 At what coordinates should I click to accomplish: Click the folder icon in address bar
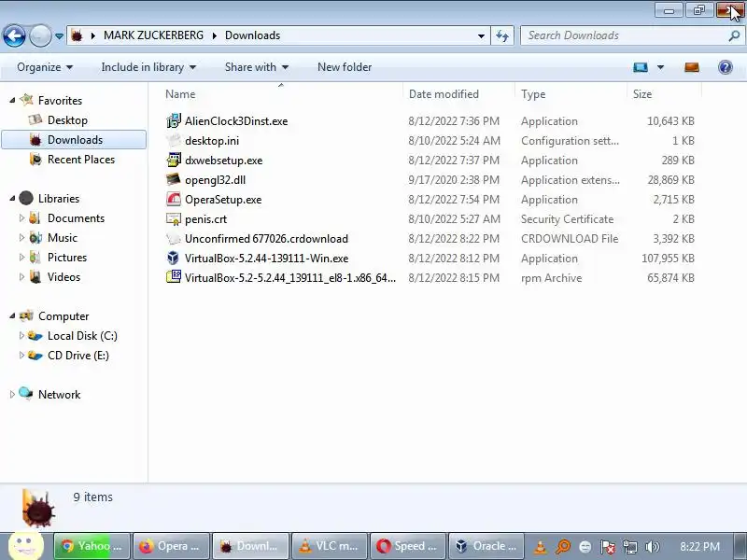click(77, 35)
